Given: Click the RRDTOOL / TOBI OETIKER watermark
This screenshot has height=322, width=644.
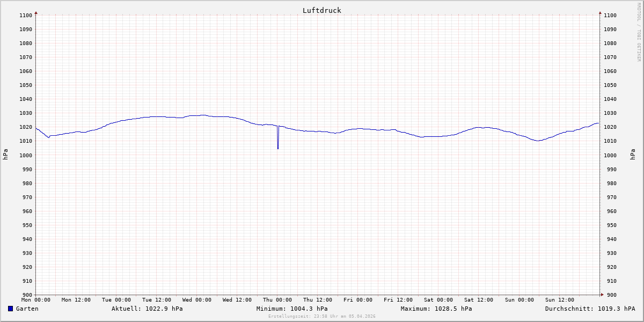Looking at the screenshot, I should pyautogui.click(x=639, y=32).
